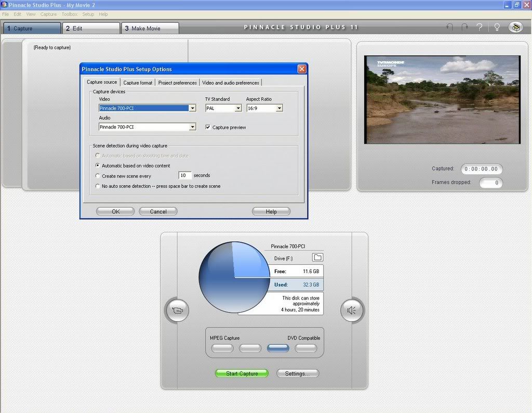The width and height of the screenshot is (532, 413).
Task: Click the '4 hours, 20 minutes' storage estimate
Action: coord(300,310)
